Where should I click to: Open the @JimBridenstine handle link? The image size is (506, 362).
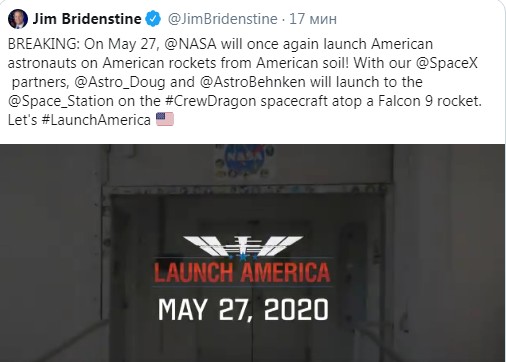tap(222, 19)
